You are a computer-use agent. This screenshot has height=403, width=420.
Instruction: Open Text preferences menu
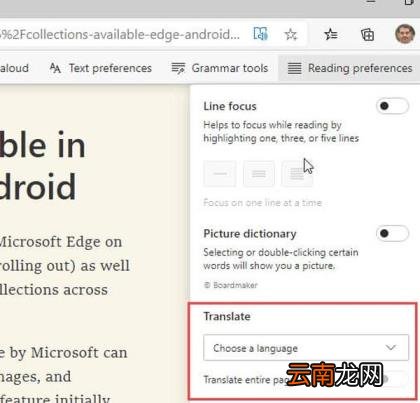click(x=100, y=68)
